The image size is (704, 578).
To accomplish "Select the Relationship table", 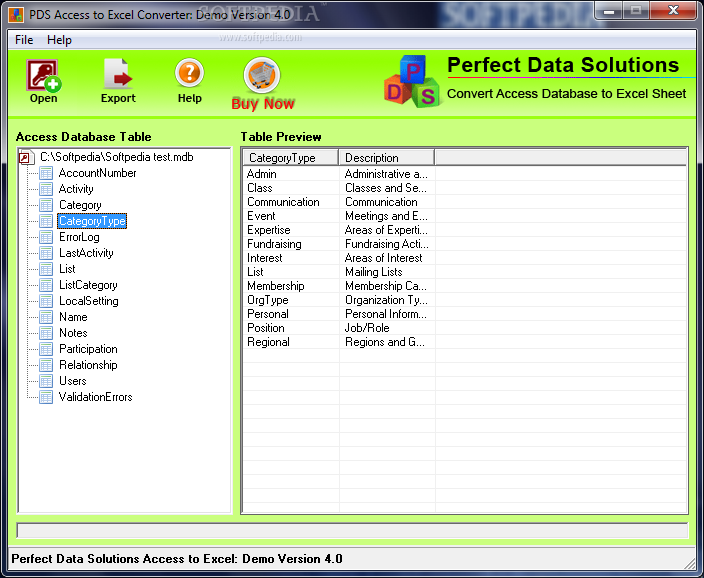I will pyautogui.click(x=88, y=365).
